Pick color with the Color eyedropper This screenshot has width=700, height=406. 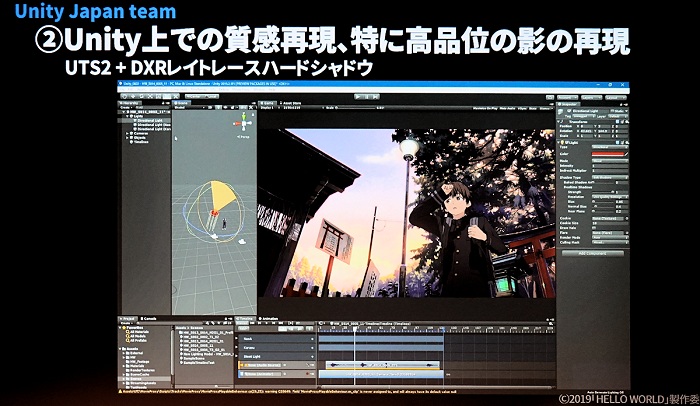(x=626, y=154)
